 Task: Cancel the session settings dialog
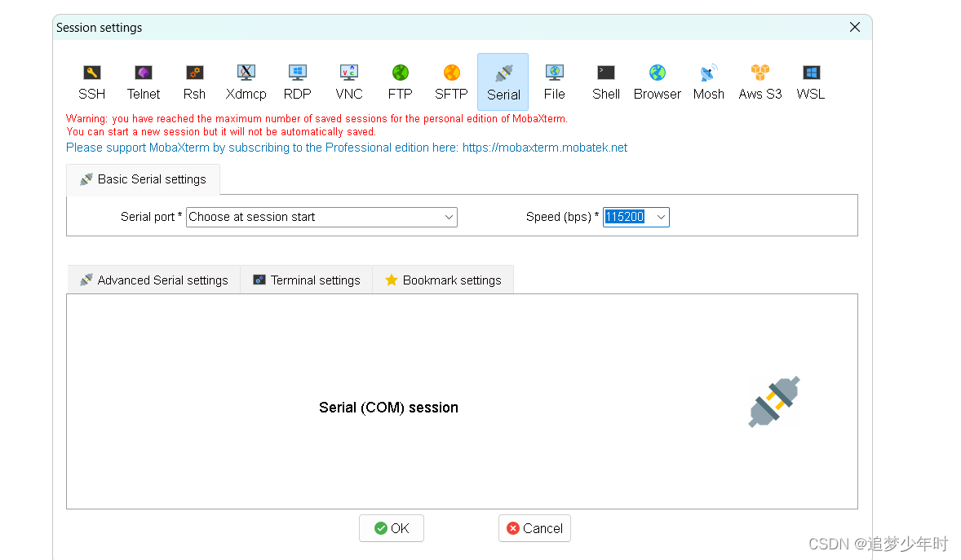click(x=534, y=528)
